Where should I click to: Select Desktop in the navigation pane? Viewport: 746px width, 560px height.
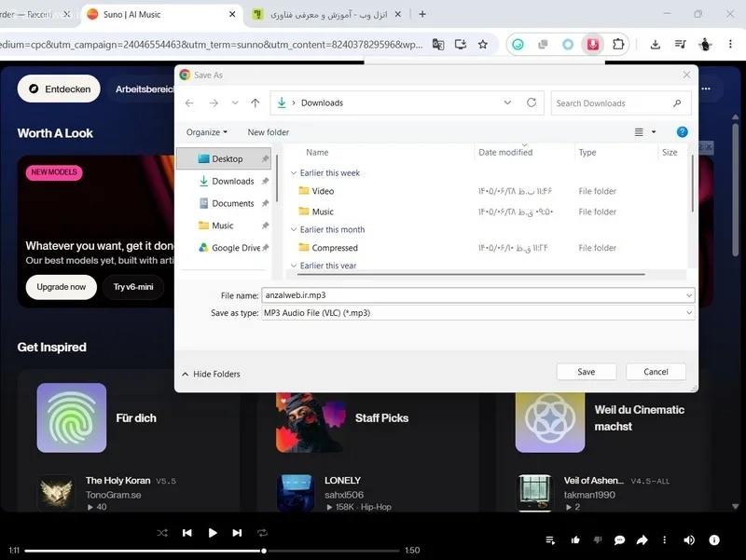[x=224, y=158]
